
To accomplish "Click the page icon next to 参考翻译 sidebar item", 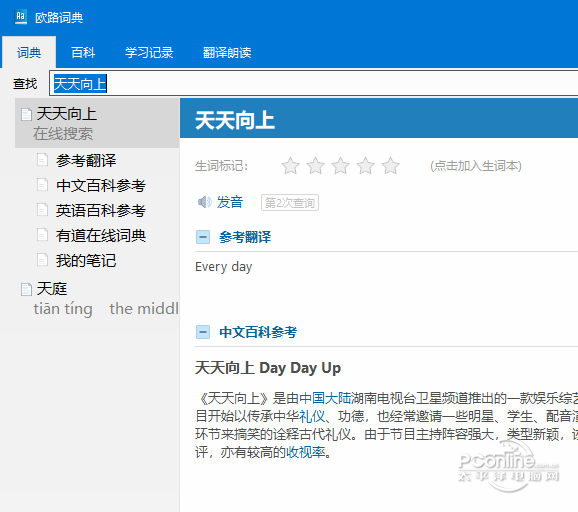I will [42, 160].
